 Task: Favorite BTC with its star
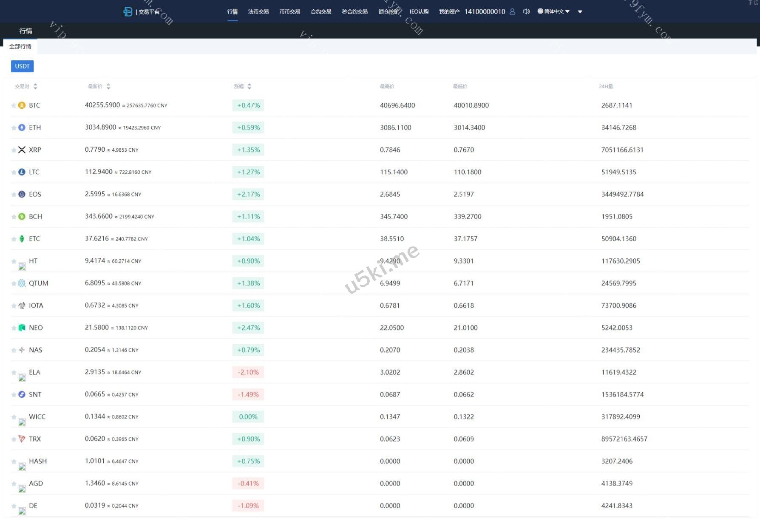point(14,105)
